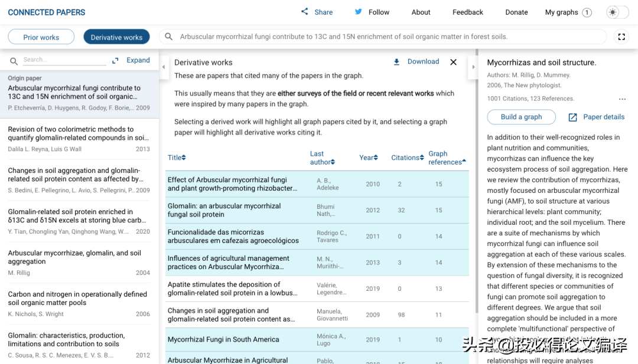The height and width of the screenshot is (364, 638).
Task: Select the Origin paper entry
Action: [x=79, y=93]
